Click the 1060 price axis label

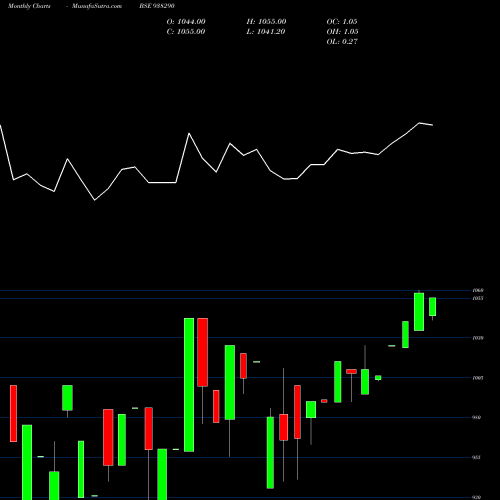(478, 290)
